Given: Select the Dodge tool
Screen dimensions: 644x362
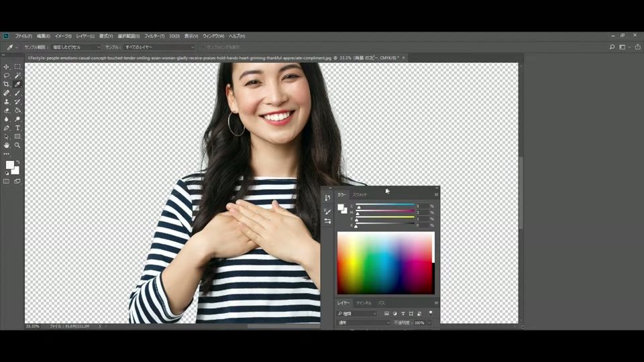Looking at the screenshot, I should coord(17,119).
